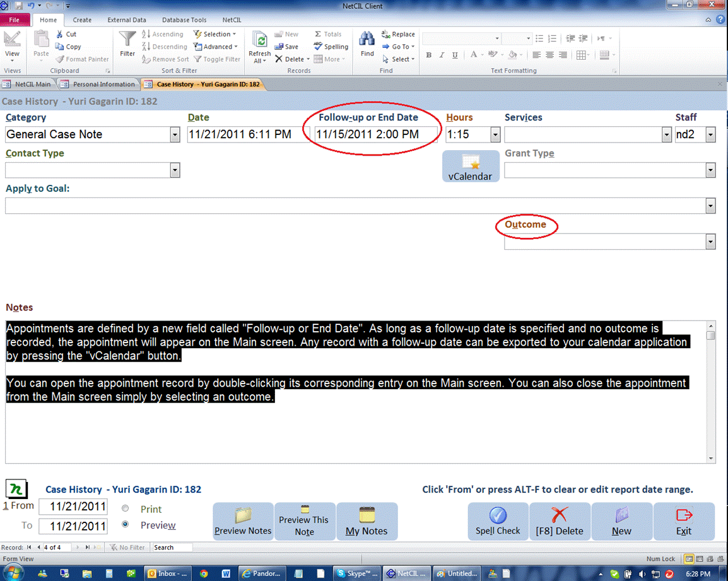Viewport: 728px width, 581px height.
Task: Open the External Data tab
Action: coord(127,20)
